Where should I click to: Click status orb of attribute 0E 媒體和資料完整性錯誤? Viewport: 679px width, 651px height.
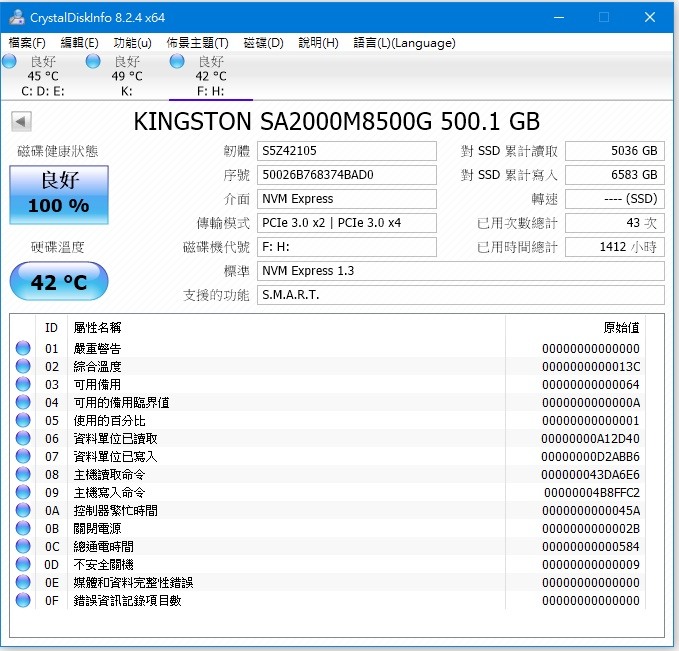[23, 583]
